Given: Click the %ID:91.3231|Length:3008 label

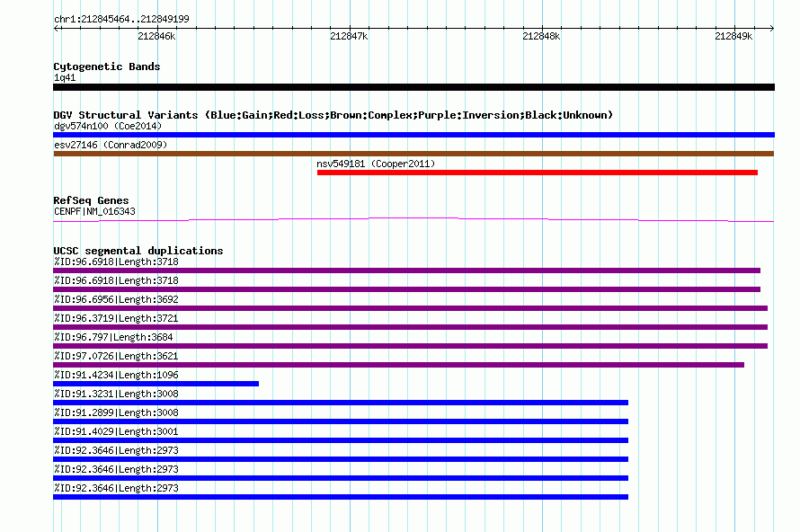Looking at the screenshot, I should coord(116,394).
